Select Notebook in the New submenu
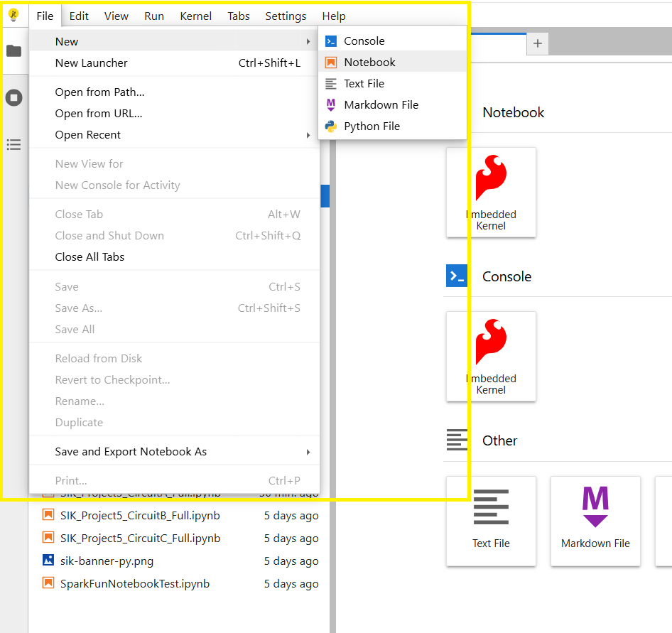The height and width of the screenshot is (633, 672). (x=369, y=63)
